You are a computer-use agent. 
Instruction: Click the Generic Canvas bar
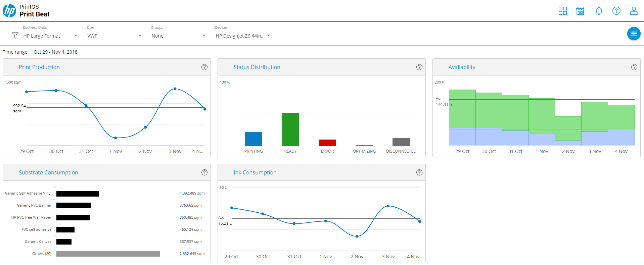[64, 242]
